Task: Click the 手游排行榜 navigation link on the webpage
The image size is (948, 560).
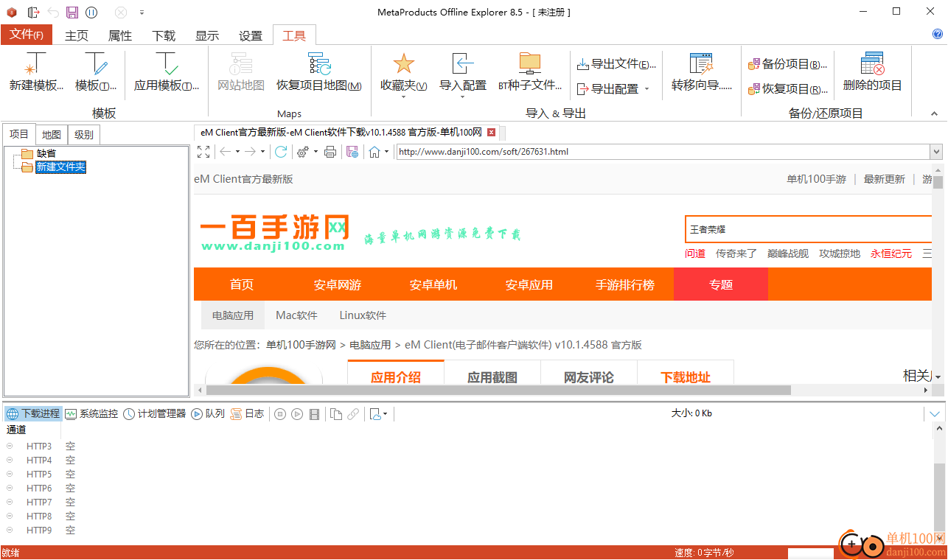Action: [x=625, y=284]
